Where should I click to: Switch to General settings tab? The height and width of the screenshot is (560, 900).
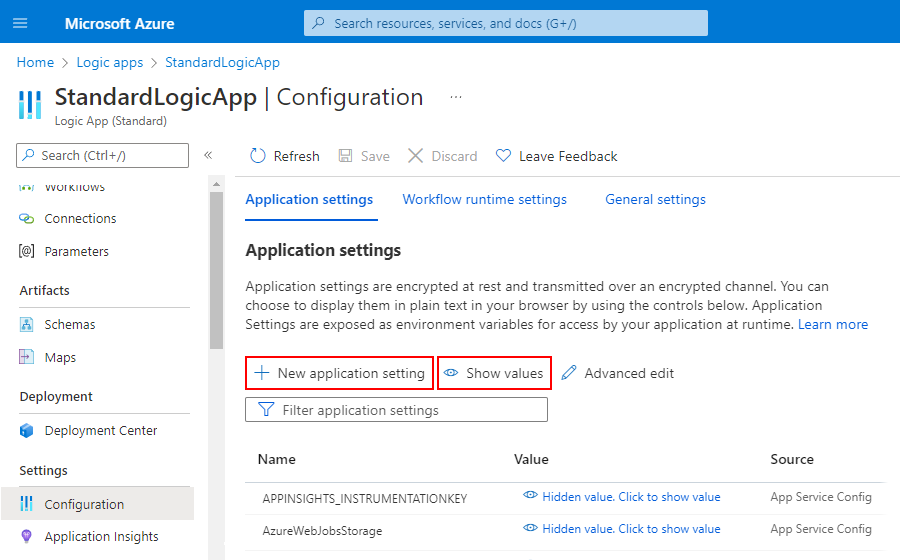655,200
